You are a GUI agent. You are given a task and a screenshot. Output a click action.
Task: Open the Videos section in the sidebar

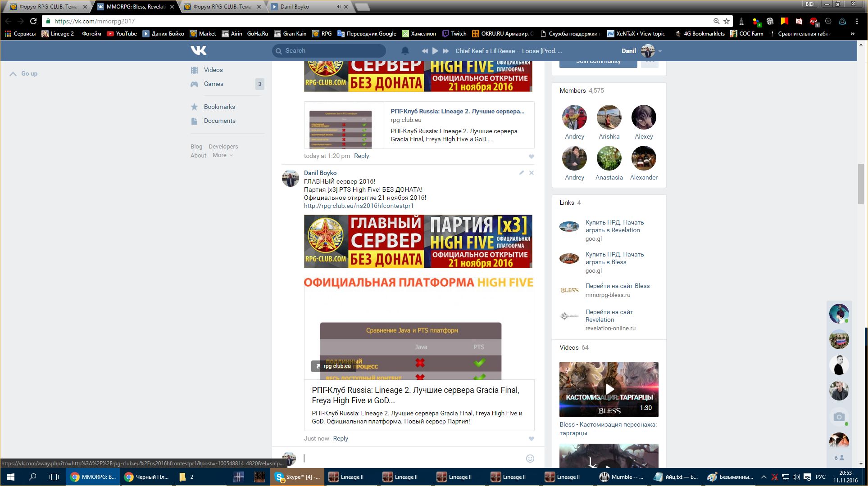point(213,70)
